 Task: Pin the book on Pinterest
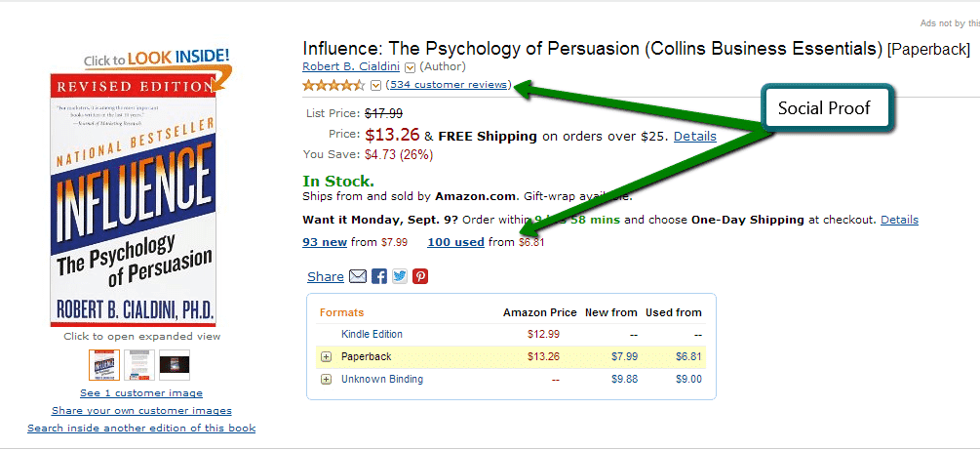coord(420,276)
